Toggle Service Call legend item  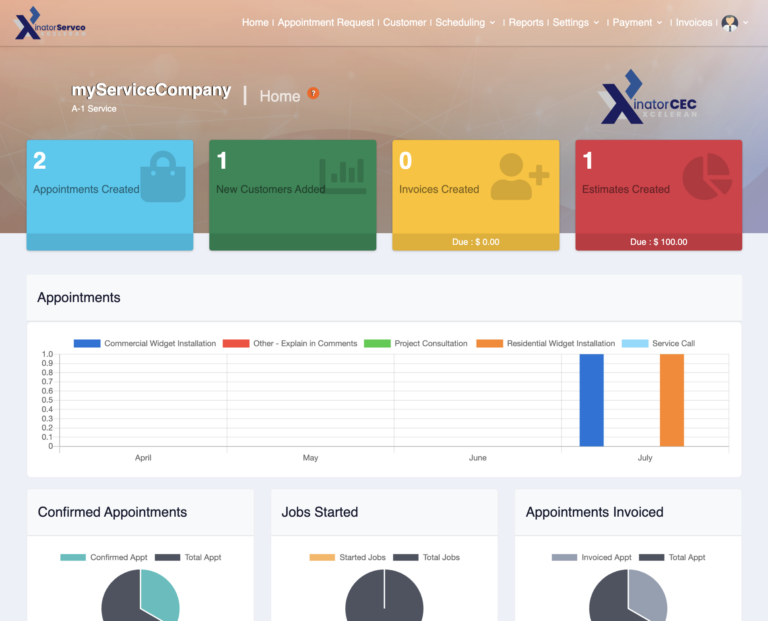(658, 343)
